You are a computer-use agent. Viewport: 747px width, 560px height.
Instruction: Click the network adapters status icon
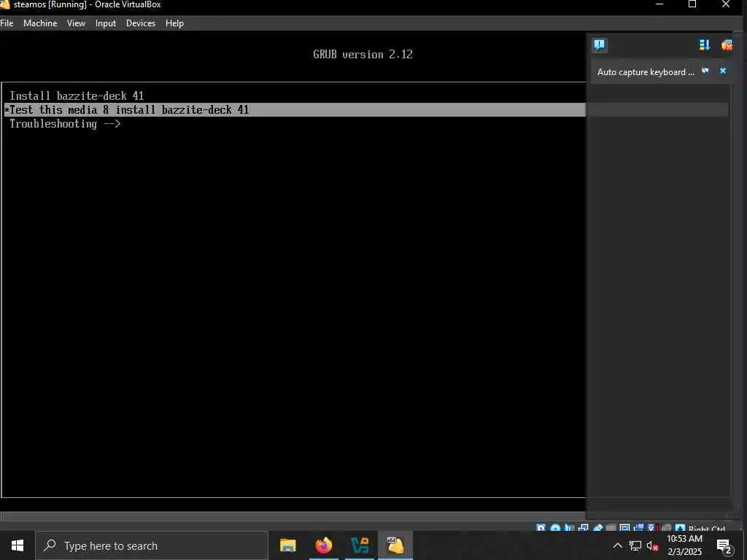coord(583,528)
